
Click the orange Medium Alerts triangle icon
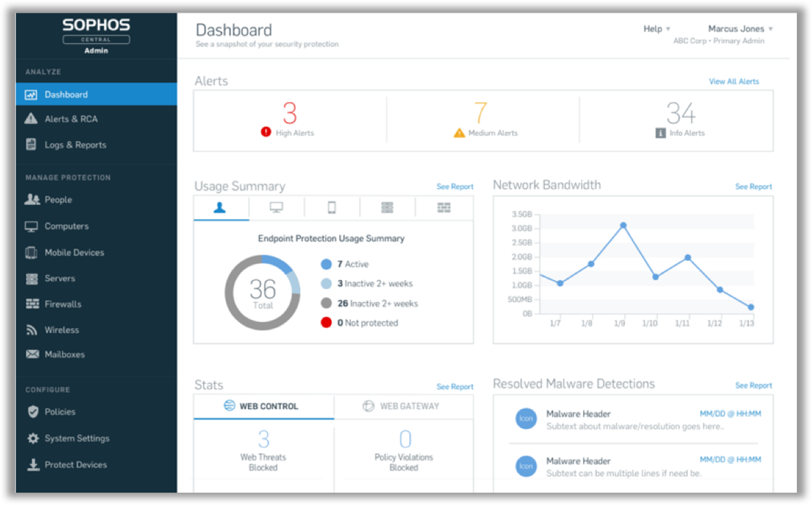point(459,133)
